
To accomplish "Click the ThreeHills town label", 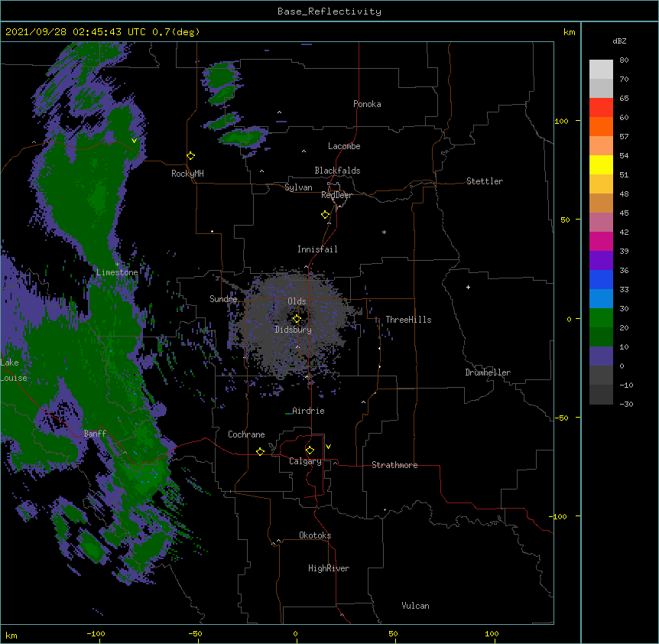I will pyautogui.click(x=408, y=320).
